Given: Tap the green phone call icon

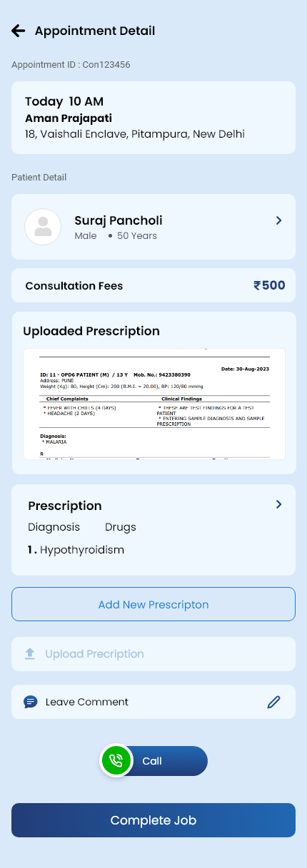Looking at the screenshot, I should click(x=116, y=761).
